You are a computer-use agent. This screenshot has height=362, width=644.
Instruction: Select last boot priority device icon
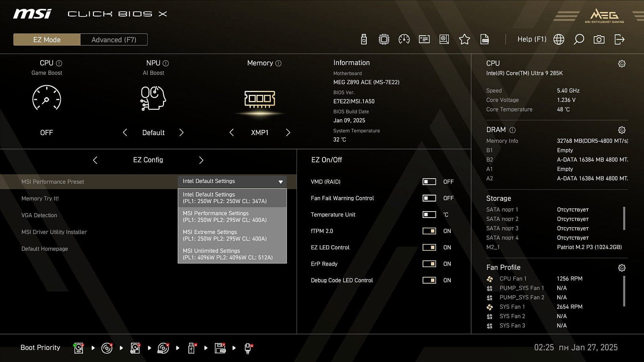click(x=248, y=348)
